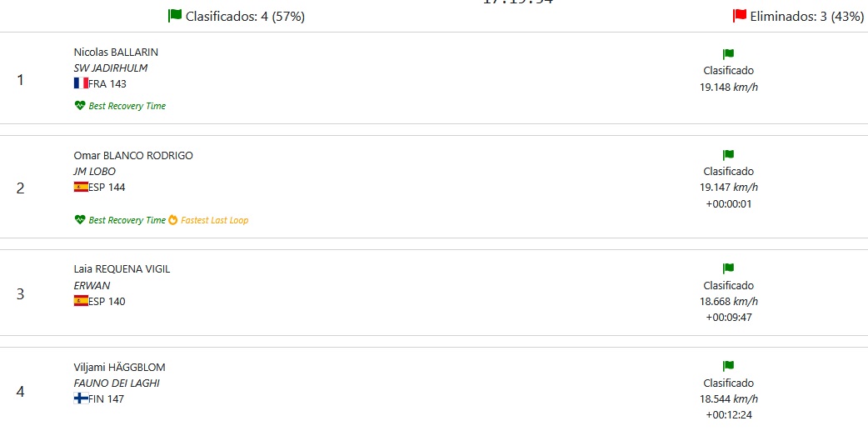Click the Spanish flag next to ESP 144

tap(81, 188)
